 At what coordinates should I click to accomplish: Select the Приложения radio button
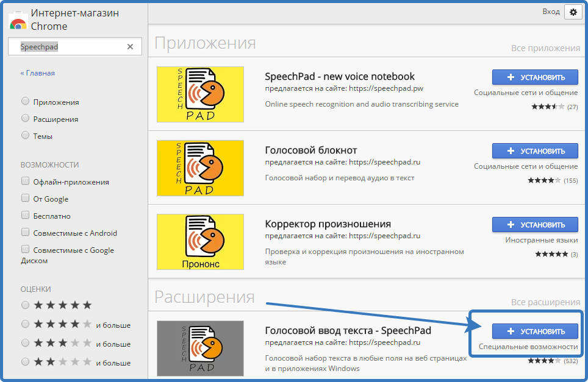coord(25,102)
